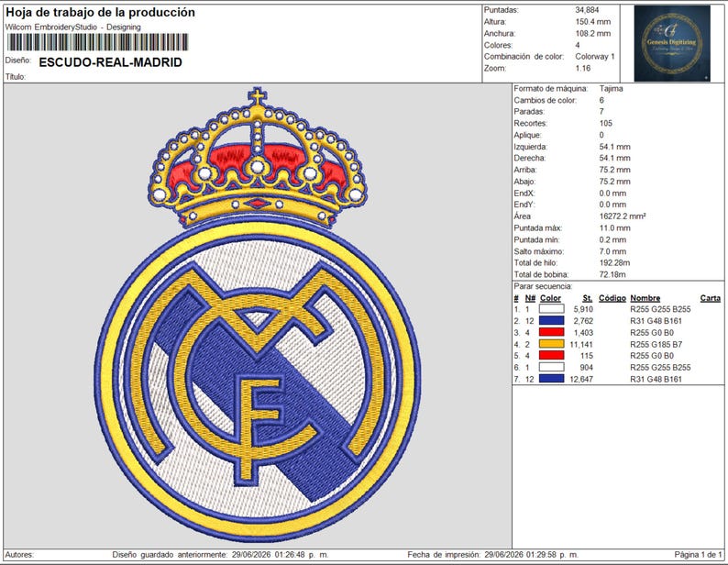
Task: Click the design name ESCUDO-REAL-MADRID
Action: [111, 62]
